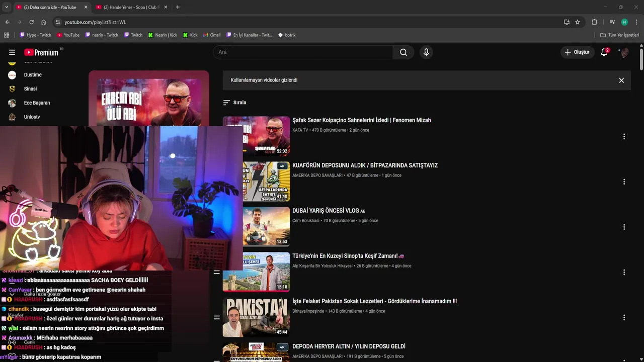Open Birhayalinpeşinde channel link

[308, 311]
